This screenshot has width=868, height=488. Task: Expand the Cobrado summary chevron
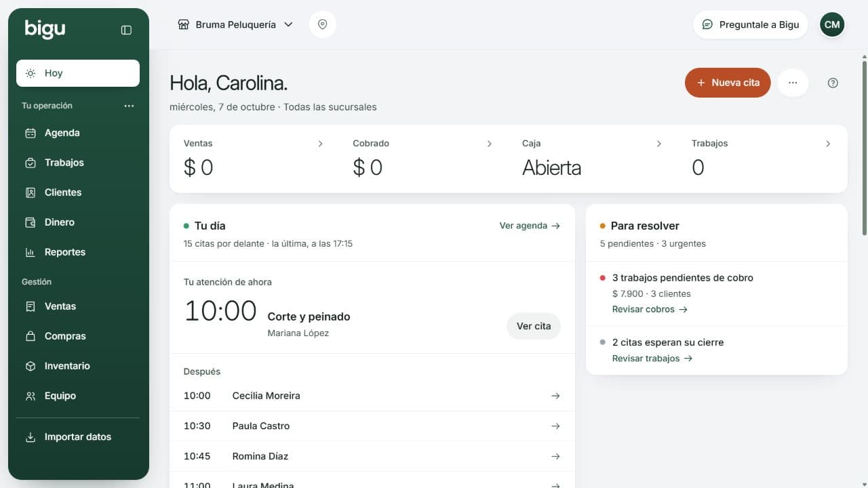click(490, 144)
